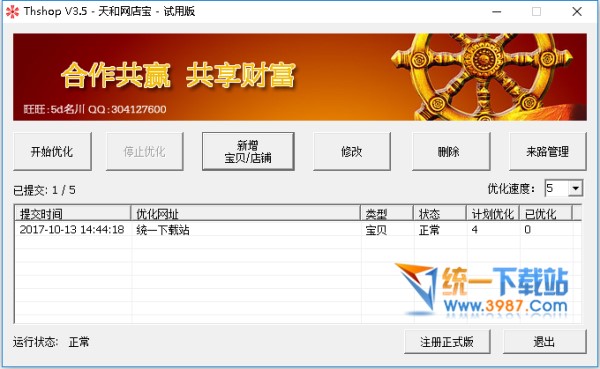This screenshot has height=369, width=600.
Task: Delete the entry with the 删除 button
Action: [451, 152]
